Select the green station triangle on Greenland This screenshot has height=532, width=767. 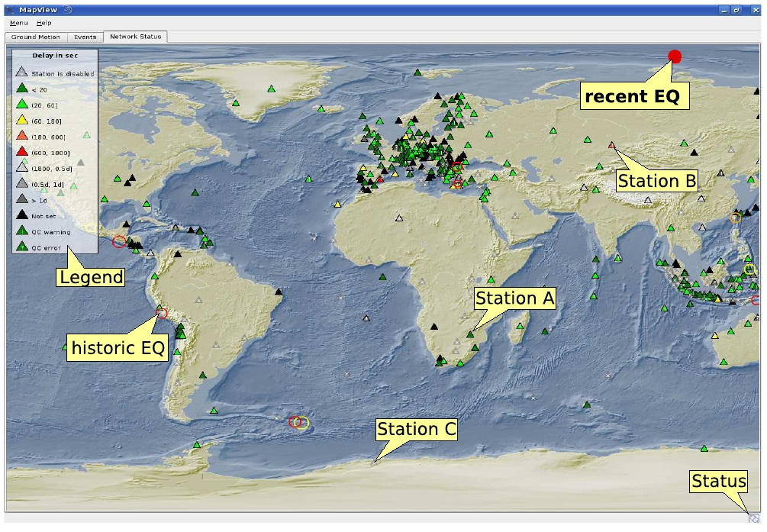click(271, 89)
